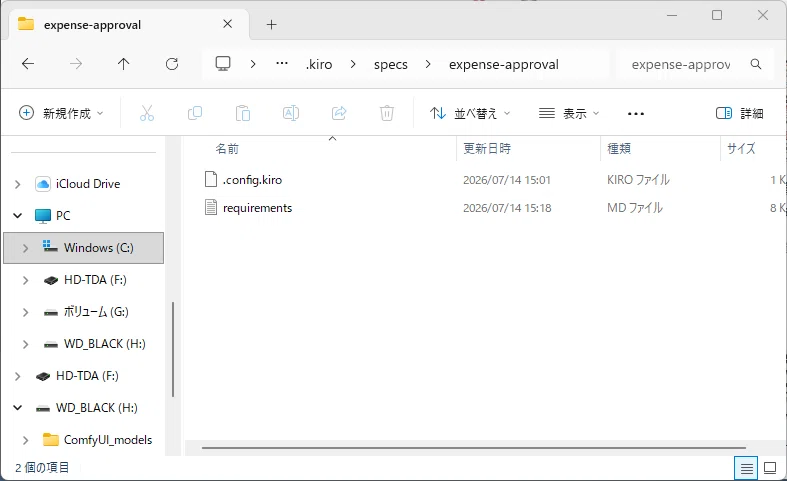Switch to large thumbnails view icon

pos(770,468)
